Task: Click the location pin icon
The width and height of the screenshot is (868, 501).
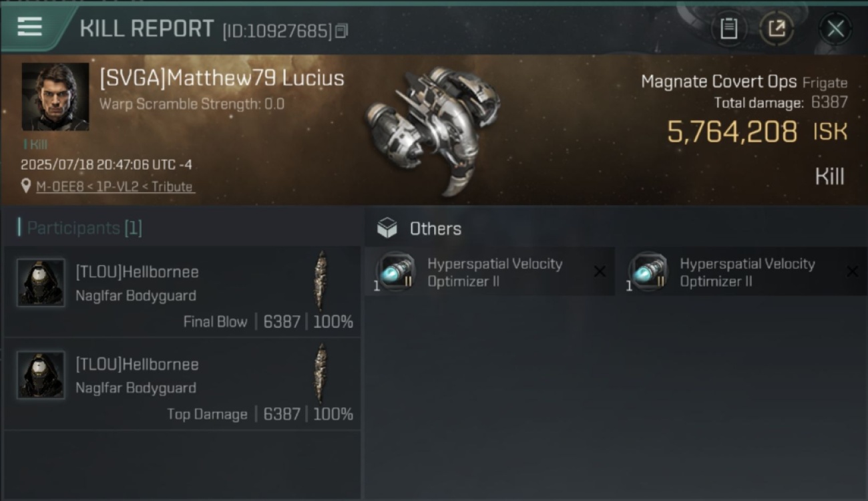Action: (x=26, y=186)
